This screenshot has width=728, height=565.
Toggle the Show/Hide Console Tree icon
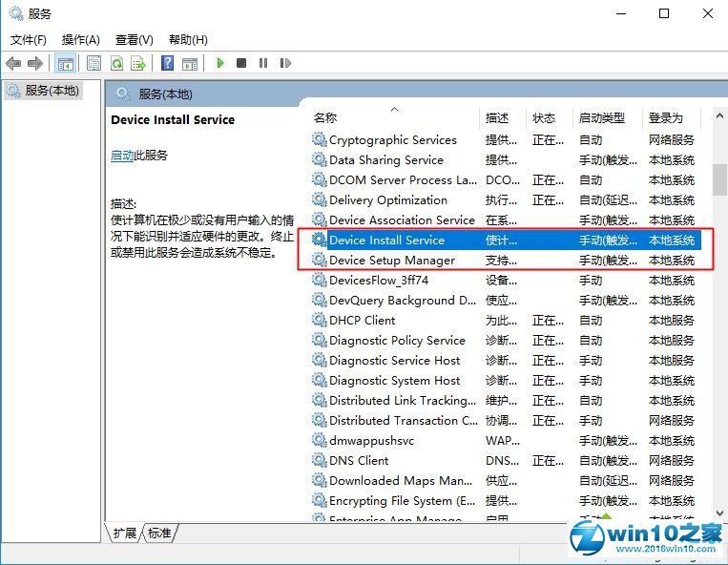[x=66, y=63]
